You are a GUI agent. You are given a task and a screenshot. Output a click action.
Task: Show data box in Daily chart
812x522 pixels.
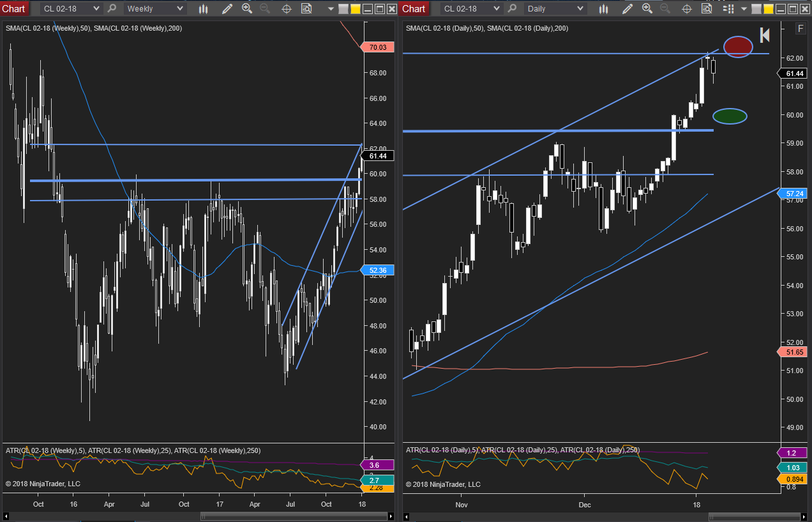[707, 9]
